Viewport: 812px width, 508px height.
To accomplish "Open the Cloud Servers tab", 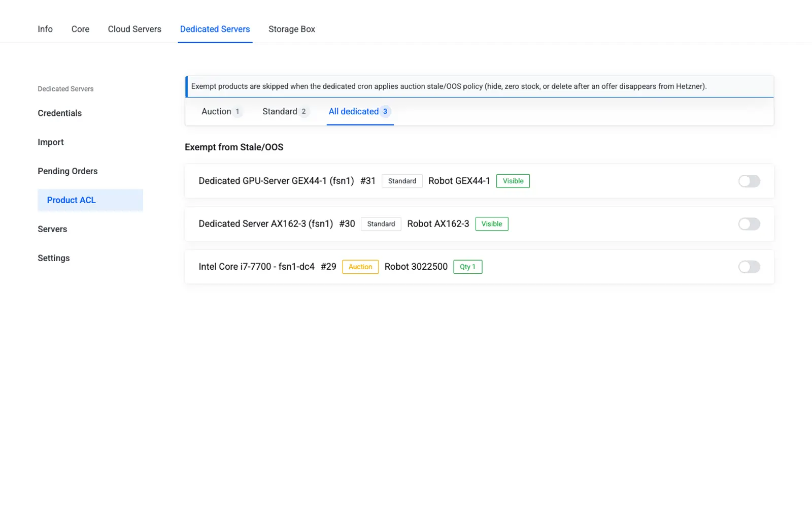I will pyautogui.click(x=134, y=29).
